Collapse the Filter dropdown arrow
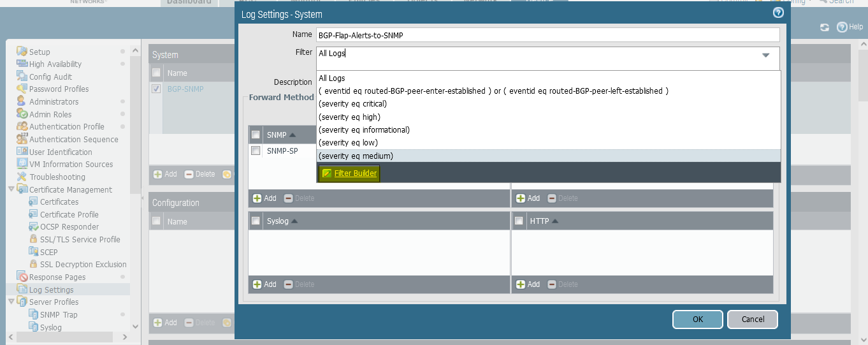868x345 pixels. tap(765, 55)
